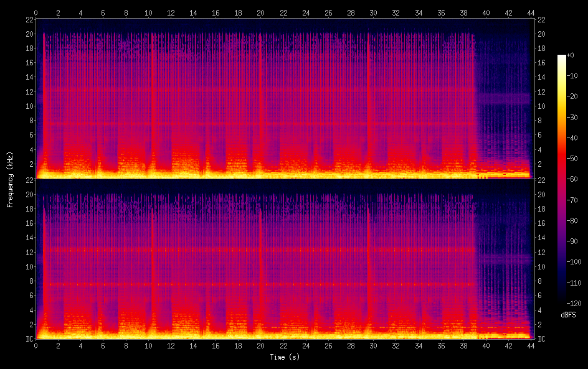
Task: Click the dBFS label below the color scale
Action: pyautogui.click(x=568, y=315)
